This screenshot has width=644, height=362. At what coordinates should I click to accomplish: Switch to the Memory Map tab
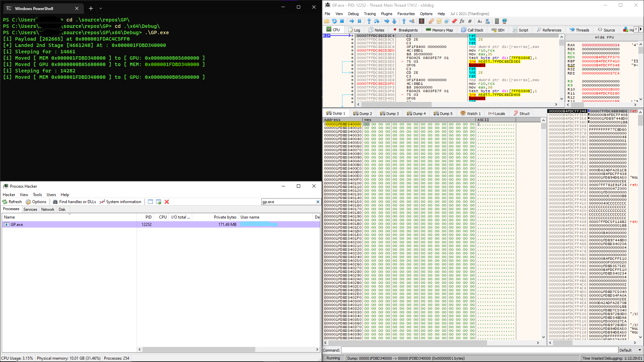point(439,30)
